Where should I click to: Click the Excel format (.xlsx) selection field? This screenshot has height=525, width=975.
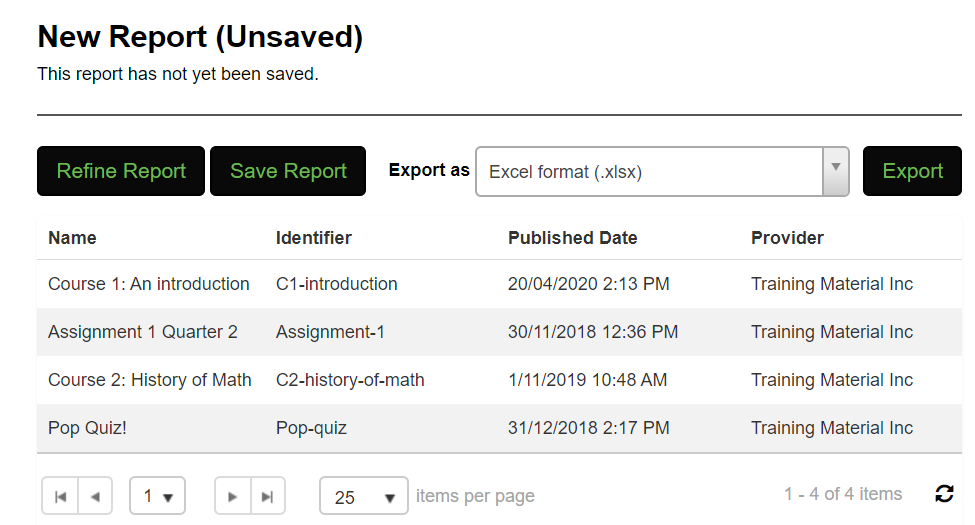pyautogui.click(x=649, y=172)
